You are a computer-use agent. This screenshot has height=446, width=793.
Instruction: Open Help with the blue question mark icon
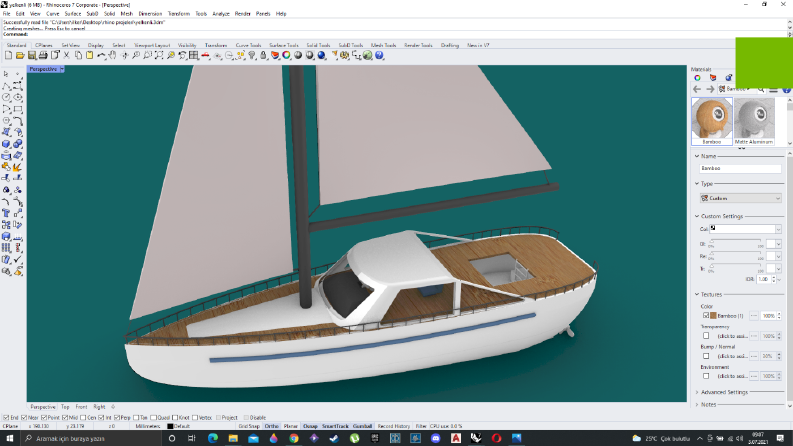pos(379,55)
